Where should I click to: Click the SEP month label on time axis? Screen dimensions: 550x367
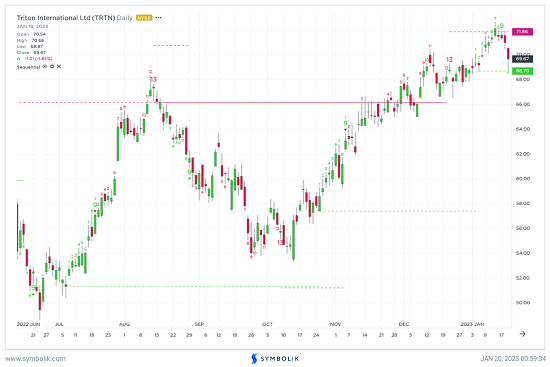coord(199,324)
